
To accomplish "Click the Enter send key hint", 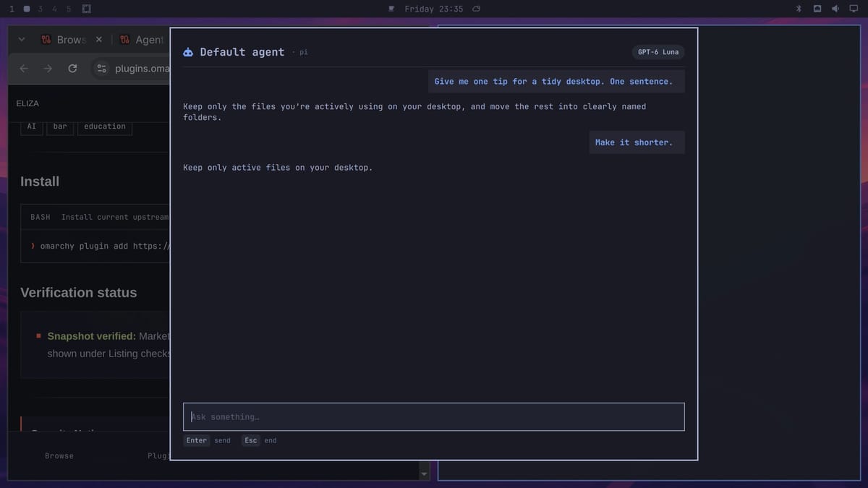I will tap(208, 440).
